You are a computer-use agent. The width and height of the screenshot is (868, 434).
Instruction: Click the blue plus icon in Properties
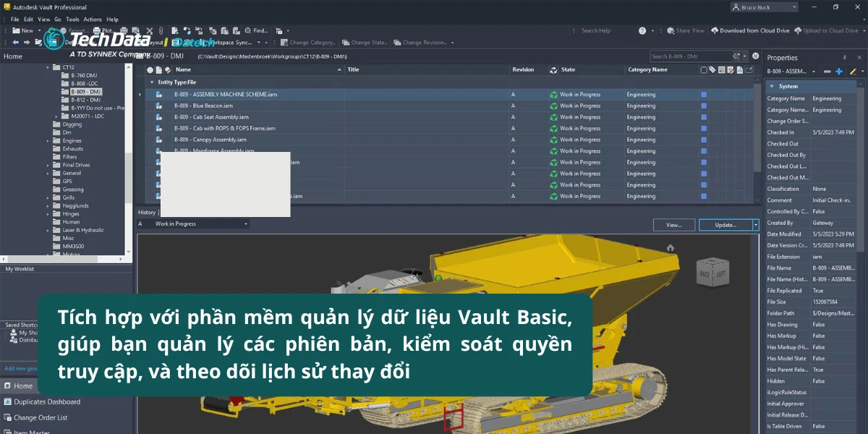[x=839, y=71]
